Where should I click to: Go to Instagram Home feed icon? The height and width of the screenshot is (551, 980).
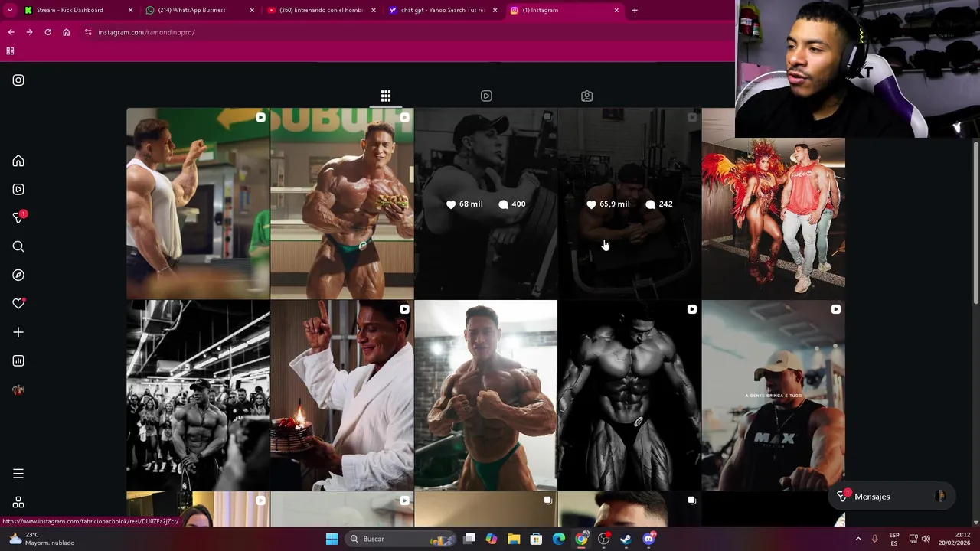pyautogui.click(x=18, y=161)
